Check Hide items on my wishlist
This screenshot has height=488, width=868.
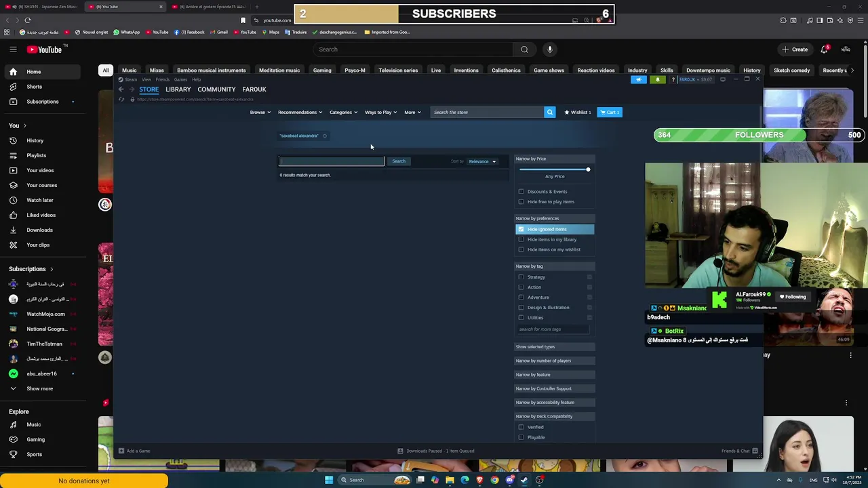[521, 249]
